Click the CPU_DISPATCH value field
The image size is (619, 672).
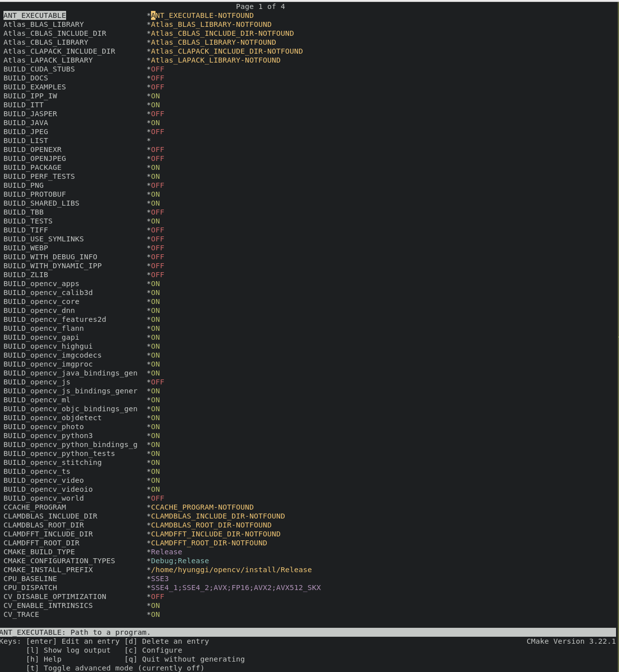(x=236, y=588)
